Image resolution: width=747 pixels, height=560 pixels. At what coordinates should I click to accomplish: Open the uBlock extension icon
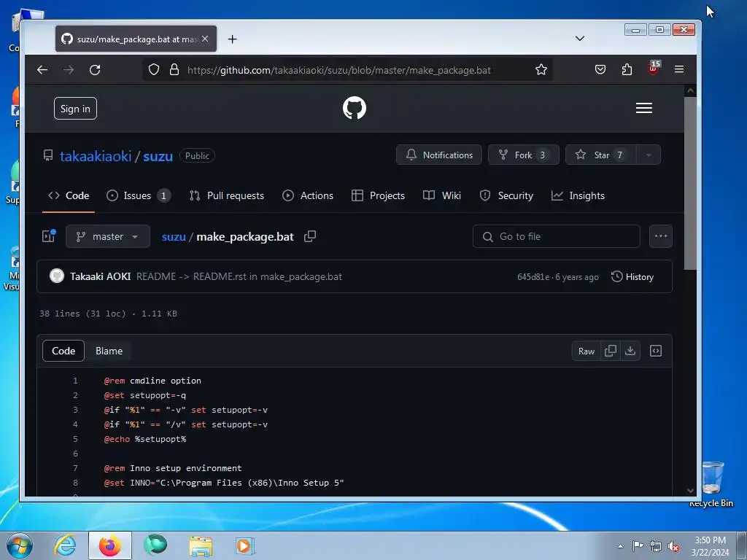click(x=654, y=68)
